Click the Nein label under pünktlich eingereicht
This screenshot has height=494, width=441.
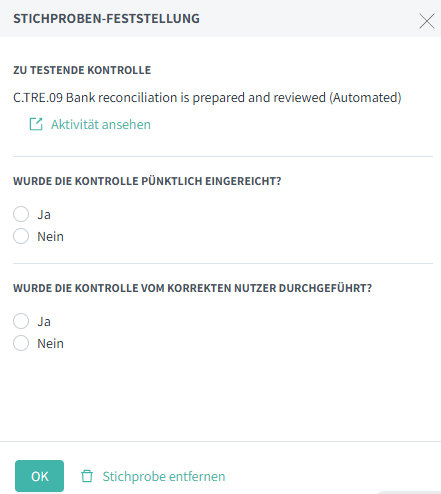(50, 236)
